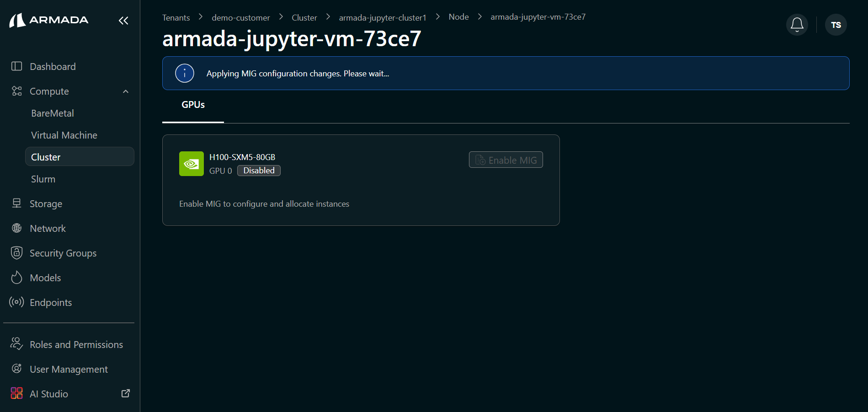
Task: Open AI Studio external link icon
Action: tap(125, 393)
